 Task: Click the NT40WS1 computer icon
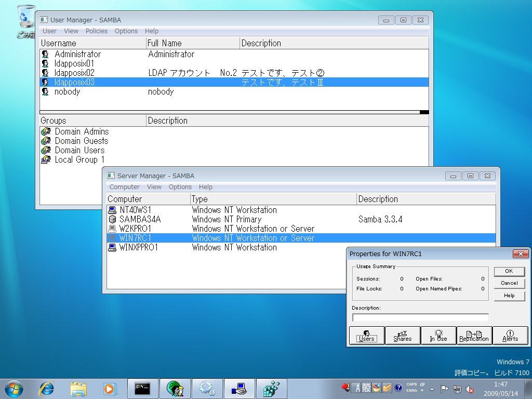click(x=112, y=210)
